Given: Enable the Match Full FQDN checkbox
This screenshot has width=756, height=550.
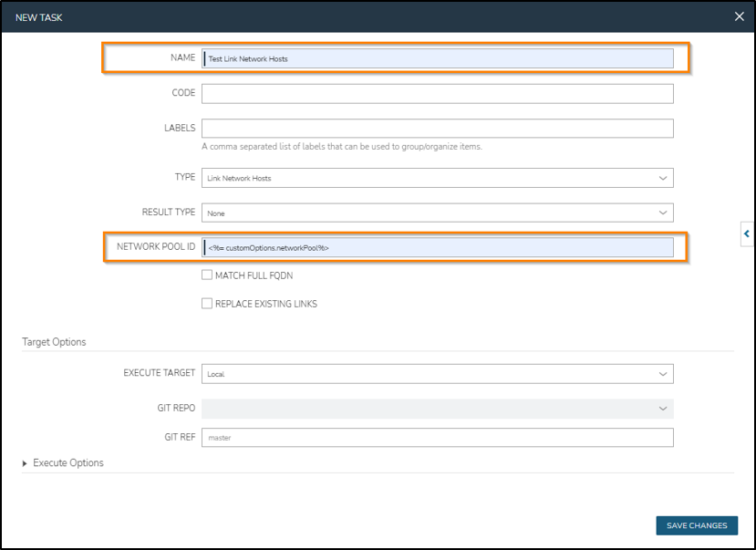Looking at the screenshot, I should coord(207,275).
